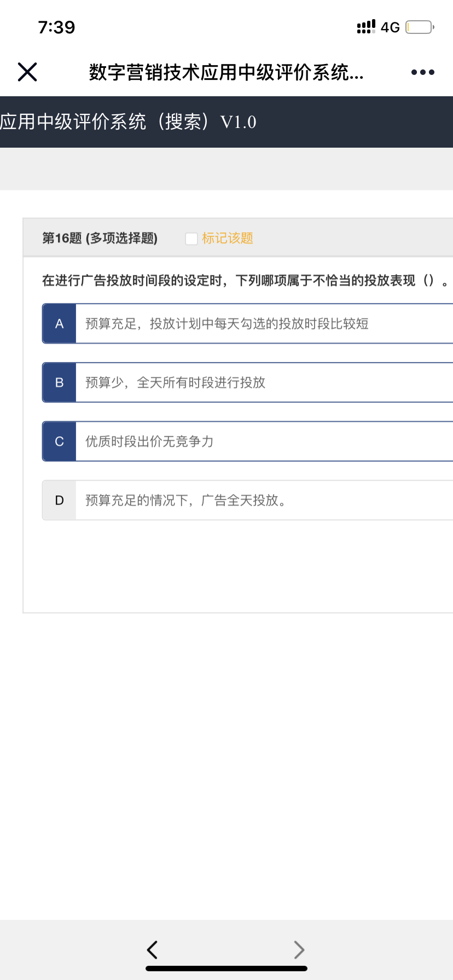Click the 标记该题 label text

click(x=228, y=238)
